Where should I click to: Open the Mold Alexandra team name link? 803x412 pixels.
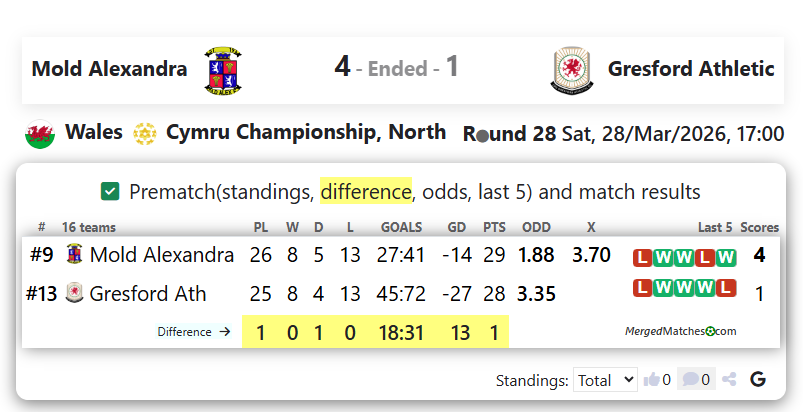point(110,69)
